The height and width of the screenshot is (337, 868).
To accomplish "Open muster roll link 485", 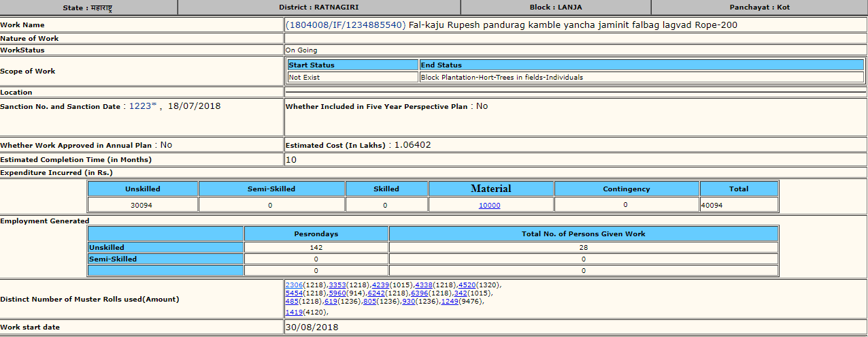I will (x=292, y=301).
